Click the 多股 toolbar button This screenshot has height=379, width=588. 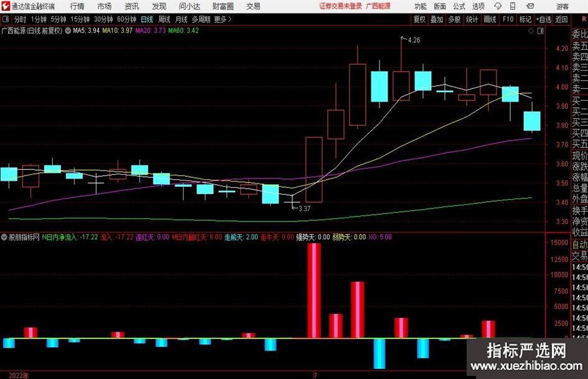coord(454,19)
